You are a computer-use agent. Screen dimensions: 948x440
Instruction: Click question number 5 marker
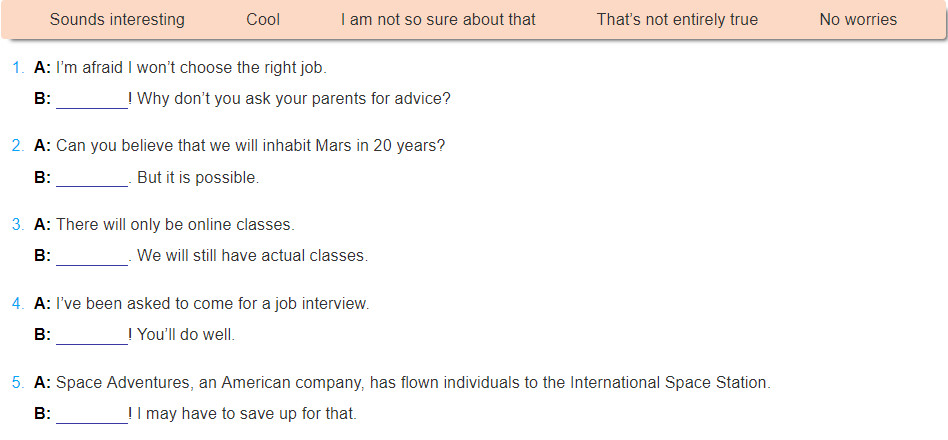(18, 383)
